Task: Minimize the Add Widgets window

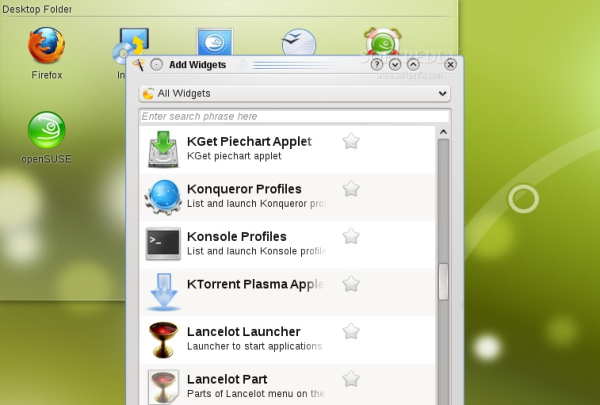Action: coord(395,64)
